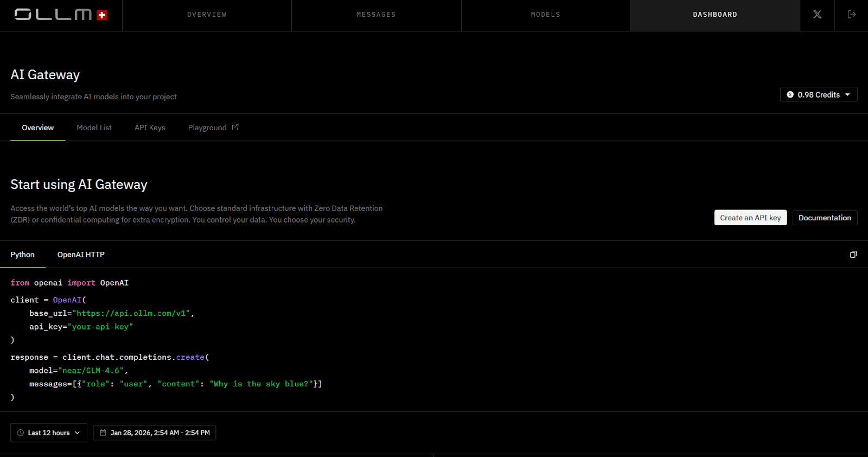This screenshot has height=457, width=868.
Task: Click the base_url string https://api.ollm.com/v1
Action: point(131,313)
